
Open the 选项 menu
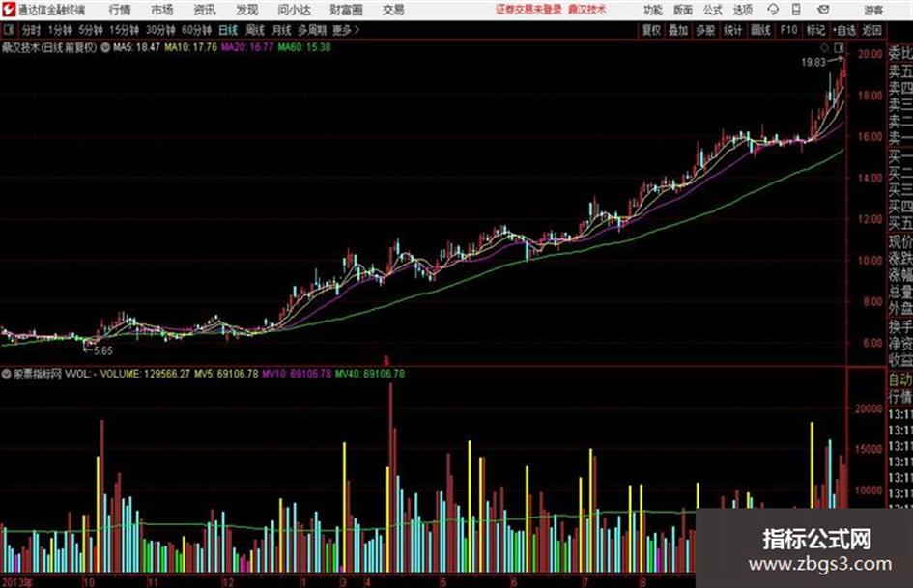click(x=743, y=10)
